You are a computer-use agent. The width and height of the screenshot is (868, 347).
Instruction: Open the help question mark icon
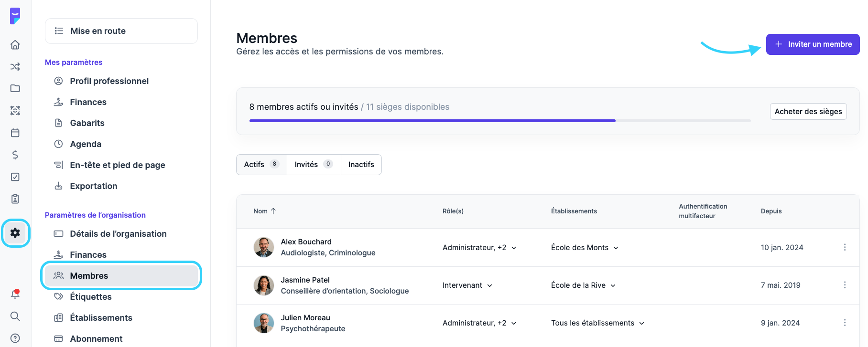click(x=15, y=338)
